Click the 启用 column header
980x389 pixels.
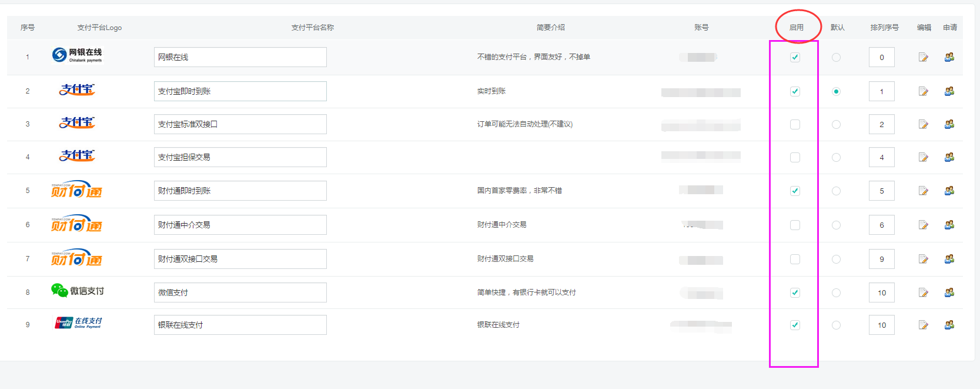[x=796, y=28]
